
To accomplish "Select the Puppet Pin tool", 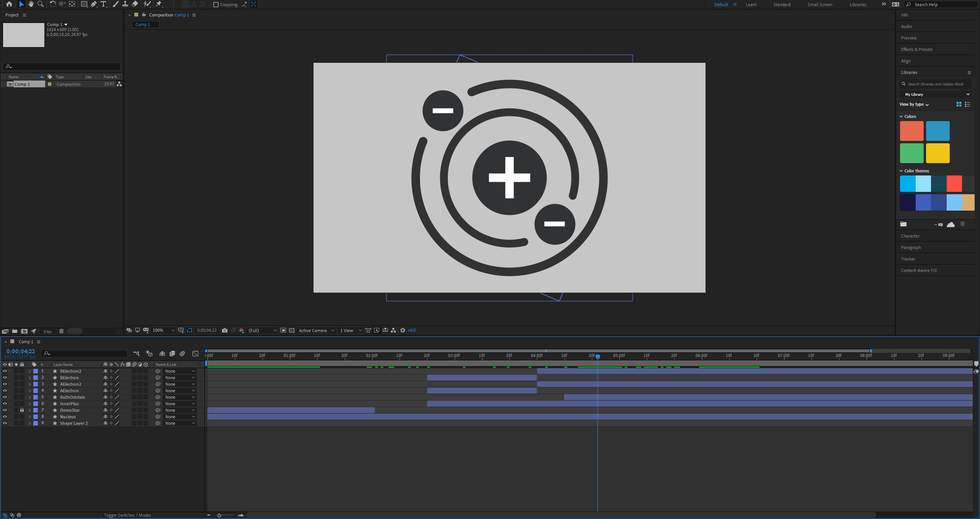I will 158,4.
